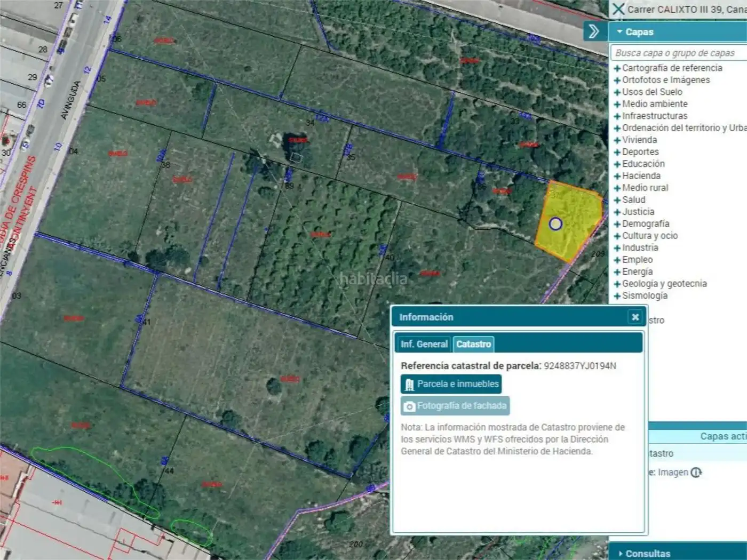Image resolution: width=747 pixels, height=560 pixels.
Task: Expand Ortofotos e Imágenes layer group
Action: click(662, 80)
